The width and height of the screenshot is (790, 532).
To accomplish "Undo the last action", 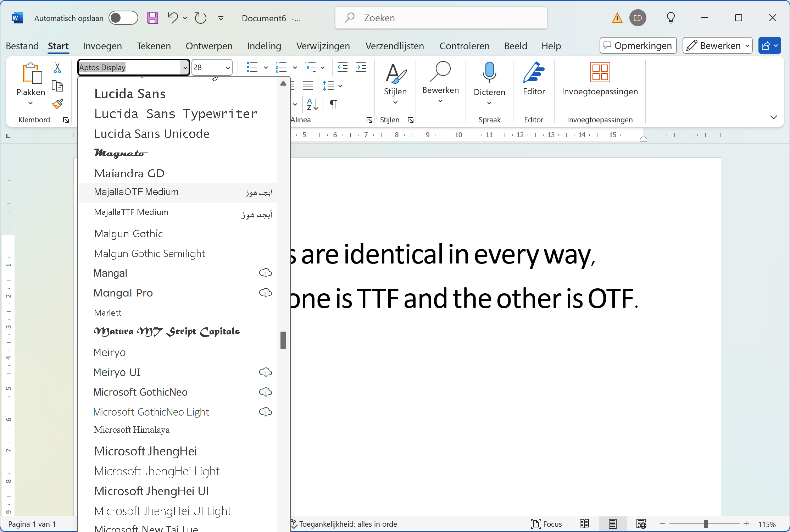I will click(x=173, y=18).
